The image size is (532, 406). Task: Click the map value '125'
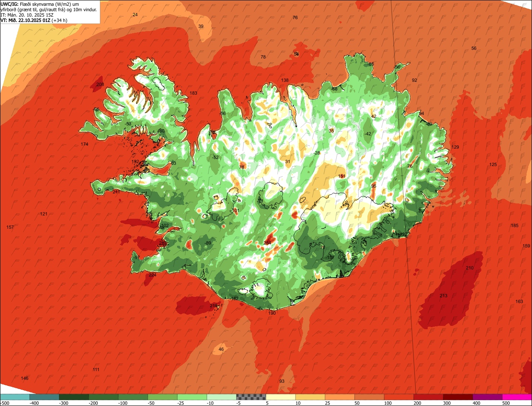coord(493,164)
